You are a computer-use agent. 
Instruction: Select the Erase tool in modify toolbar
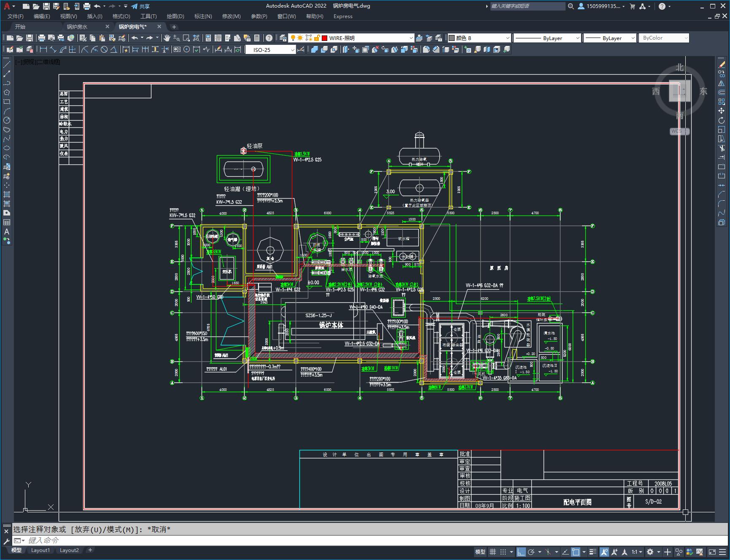(x=722, y=65)
